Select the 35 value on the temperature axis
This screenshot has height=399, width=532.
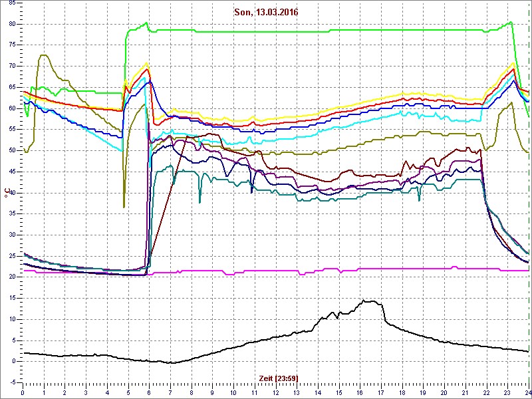(11, 213)
